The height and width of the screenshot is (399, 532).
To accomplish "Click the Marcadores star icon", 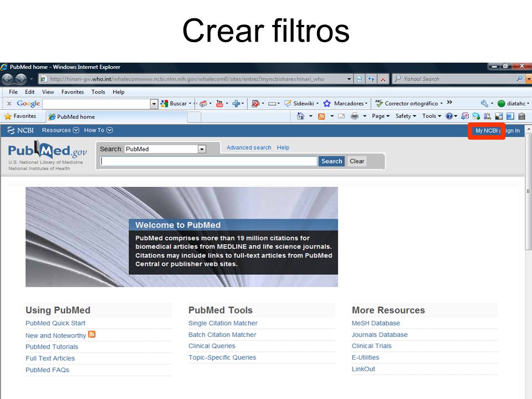I will pos(327,104).
